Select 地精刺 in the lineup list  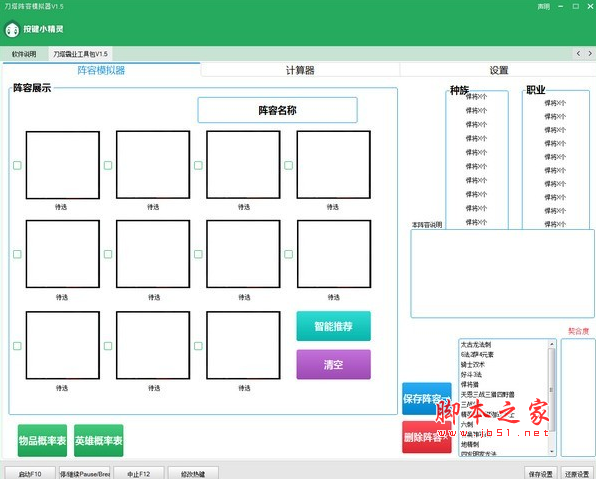tap(504, 444)
